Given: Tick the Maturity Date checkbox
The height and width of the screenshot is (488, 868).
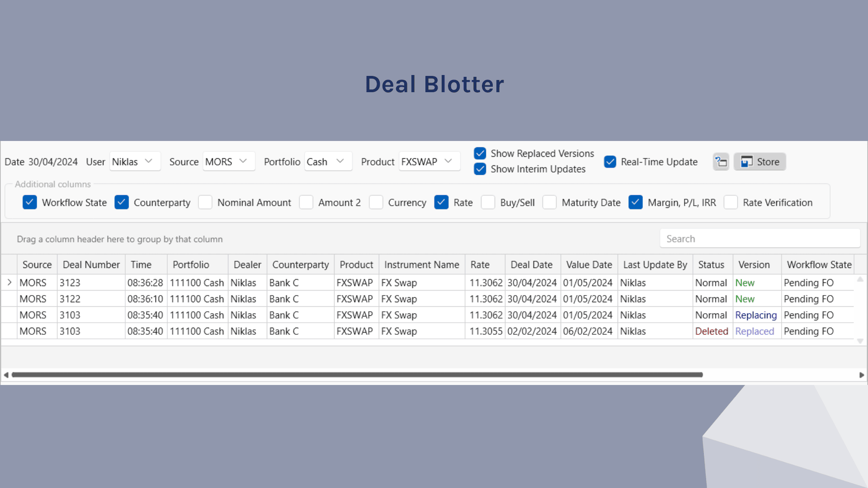Looking at the screenshot, I should pyautogui.click(x=550, y=202).
